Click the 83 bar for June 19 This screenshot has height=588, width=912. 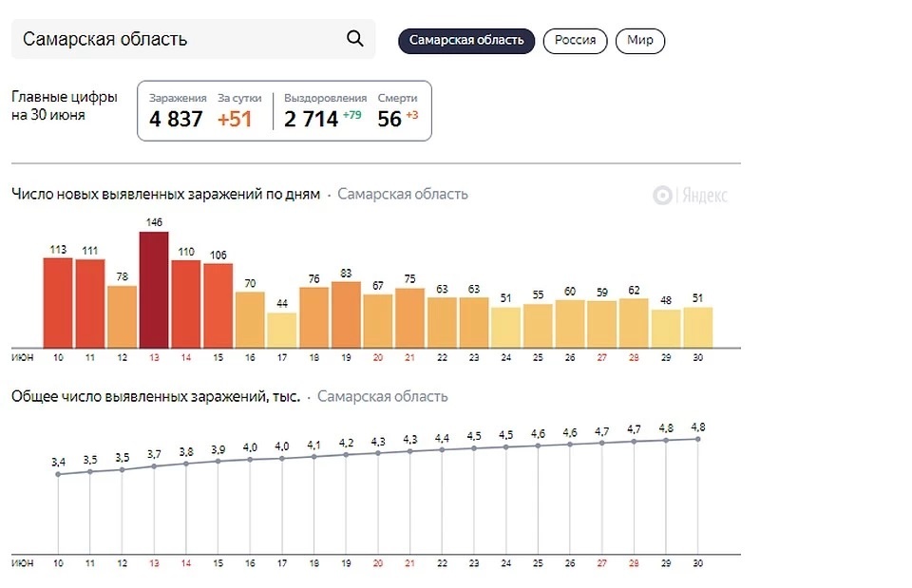(x=346, y=314)
